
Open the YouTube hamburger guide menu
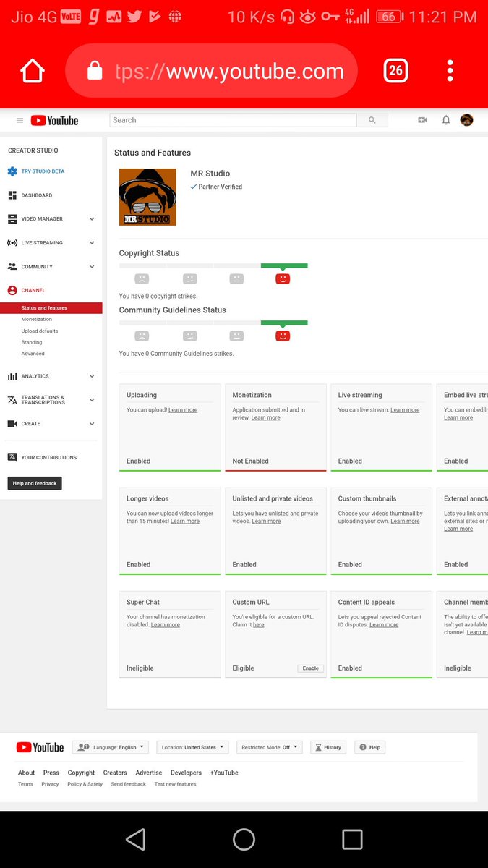pos(20,121)
